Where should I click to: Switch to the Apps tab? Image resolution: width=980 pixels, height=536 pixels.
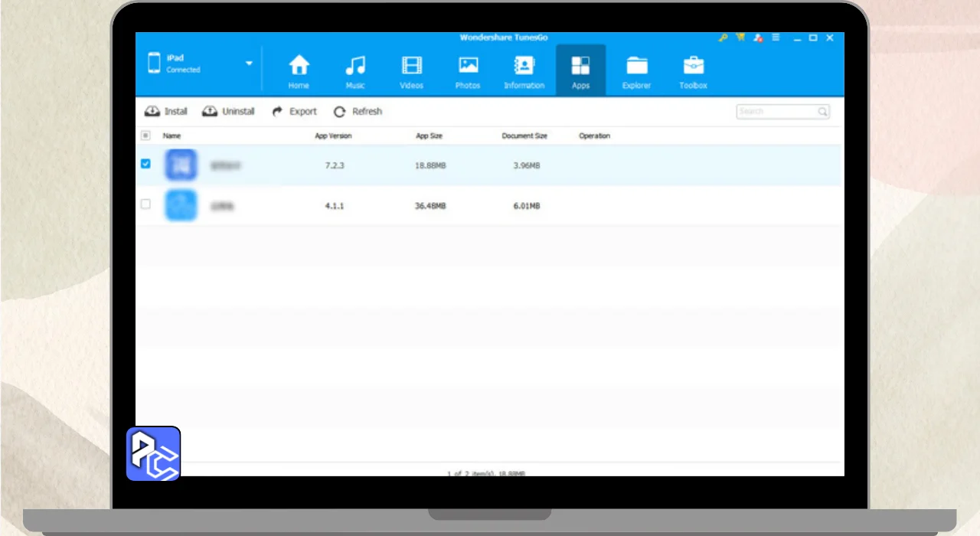pyautogui.click(x=580, y=71)
